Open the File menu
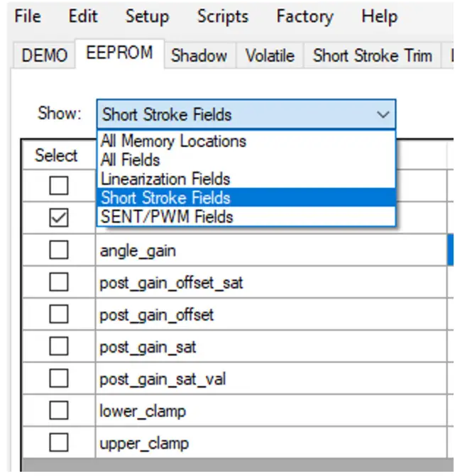455x476 pixels. pyautogui.click(x=28, y=16)
